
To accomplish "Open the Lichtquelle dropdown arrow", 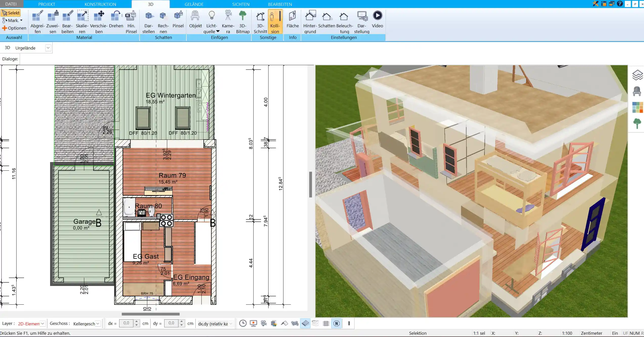I will (218, 31).
